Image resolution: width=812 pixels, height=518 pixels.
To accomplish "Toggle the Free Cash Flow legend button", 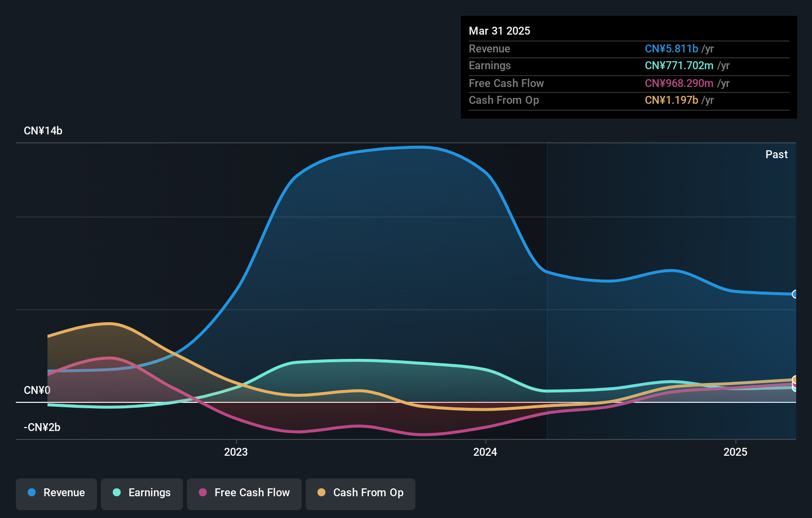I will (244, 494).
